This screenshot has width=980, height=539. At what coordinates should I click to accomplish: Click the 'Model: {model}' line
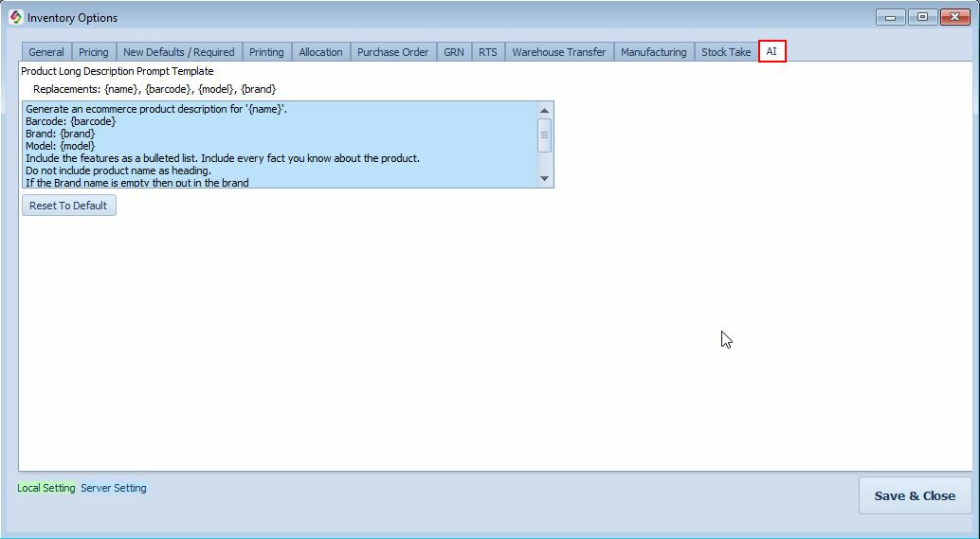[60, 146]
